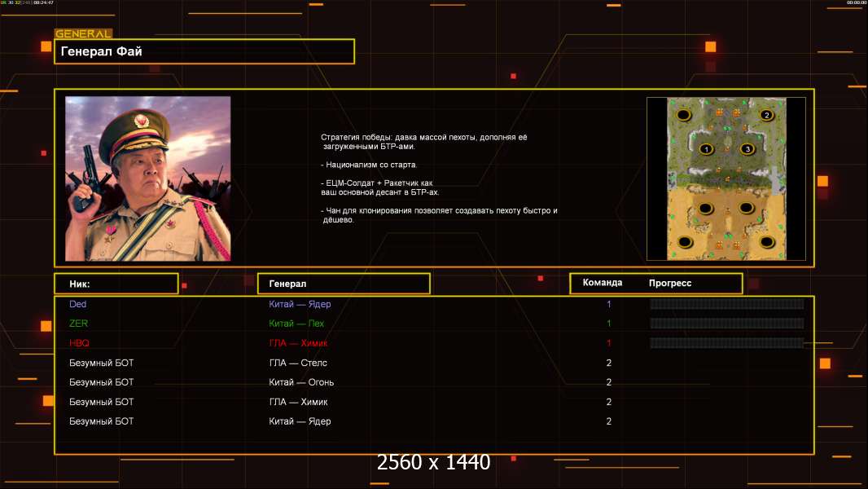Select the 'Ник:' column header
Image resolution: width=868 pixels, height=489 pixels.
pyautogui.click(x=116, y=284)
